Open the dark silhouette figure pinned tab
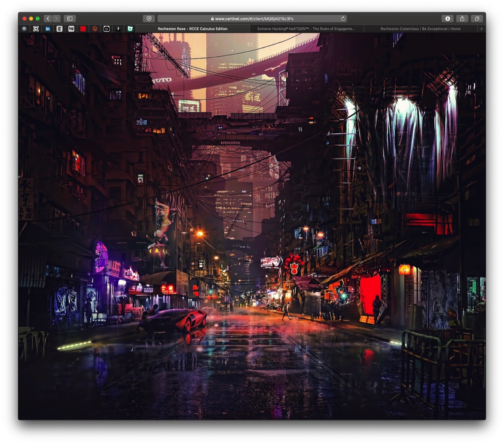Image resolution: width=504 pixels, height=444 pixels. tap(118, 29)
